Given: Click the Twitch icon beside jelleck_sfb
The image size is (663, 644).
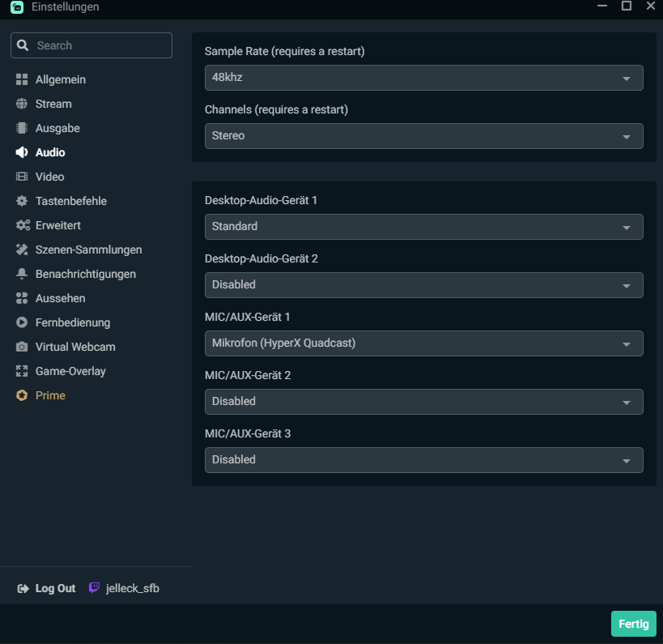Looking at the screenshot, I should [95, 588].
